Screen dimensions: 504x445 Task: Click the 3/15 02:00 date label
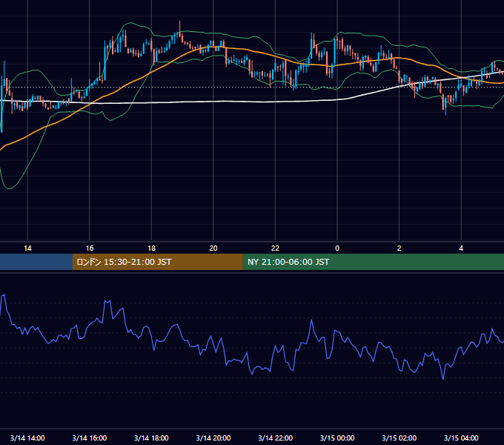(399, 438)
